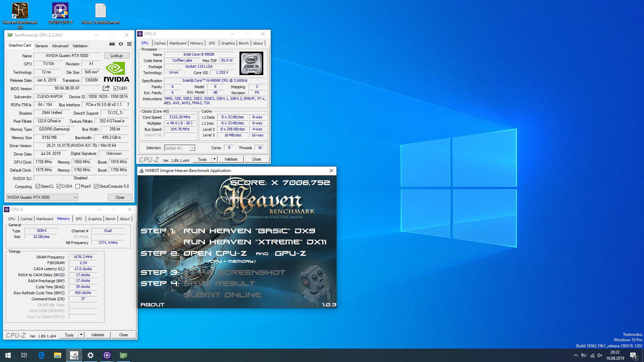Open the Action Center notifications icon
Viewport: 644px width, 362px height.
(x=633, y=355)
